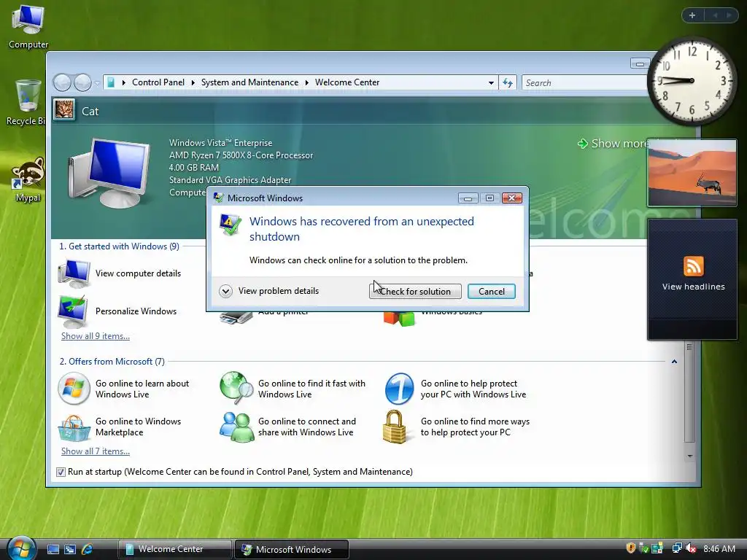Select the Welcome Center breadcrumb item
The image size is (747, 560).
[347, 82]
